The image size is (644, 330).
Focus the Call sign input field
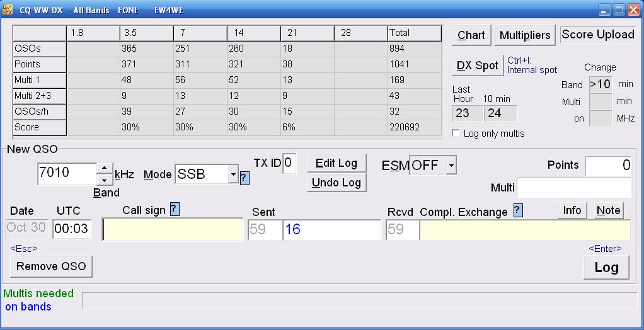(173, 230)
